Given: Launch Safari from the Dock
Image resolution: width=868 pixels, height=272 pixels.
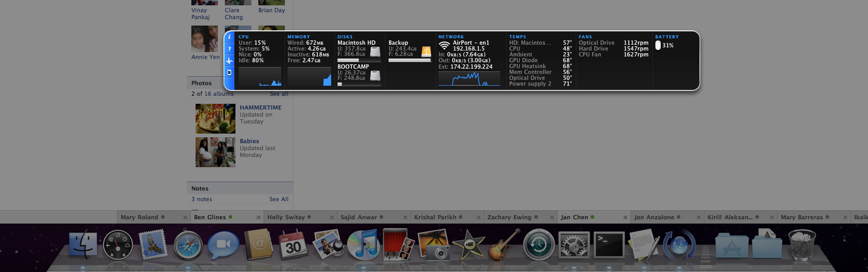Looking at the screenshot, I should pyautogui.click(x=188, y=245).
